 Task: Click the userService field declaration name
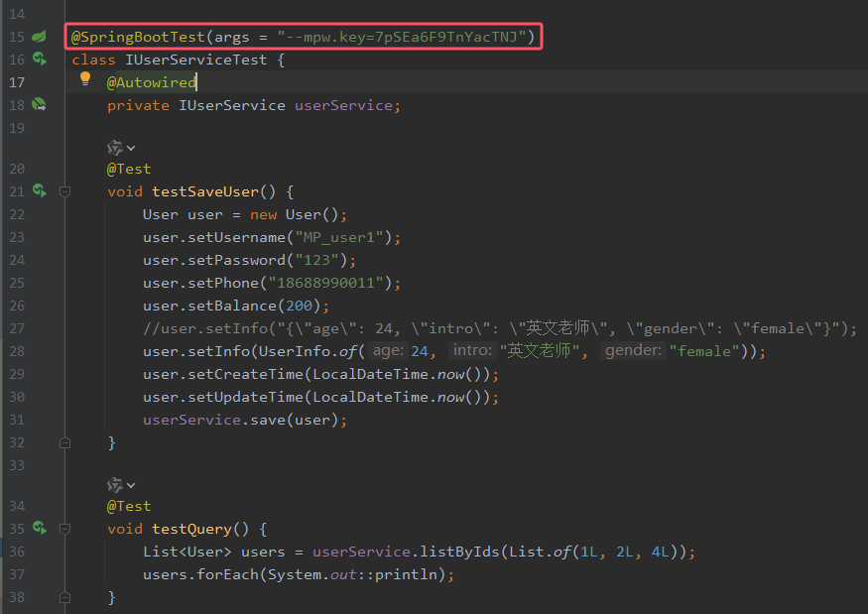pos(343,105)
